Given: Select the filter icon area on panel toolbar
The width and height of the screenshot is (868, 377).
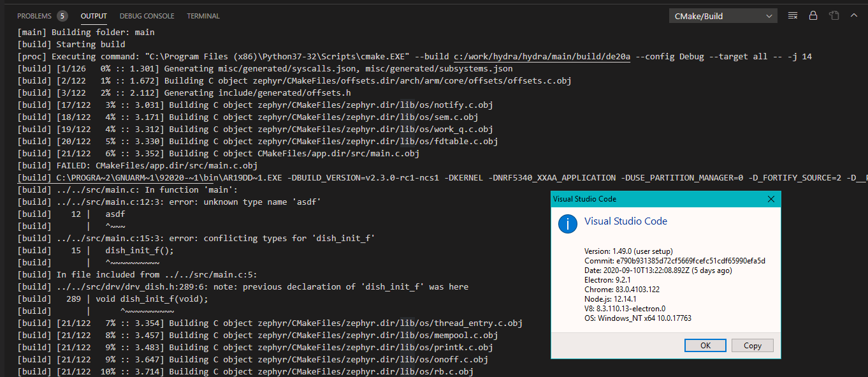Looking at the screenshot, I should tap(792, 15).
